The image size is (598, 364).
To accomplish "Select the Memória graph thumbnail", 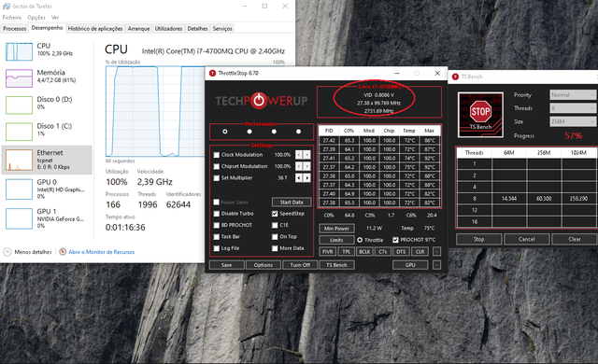I will (x=19, y=78).
